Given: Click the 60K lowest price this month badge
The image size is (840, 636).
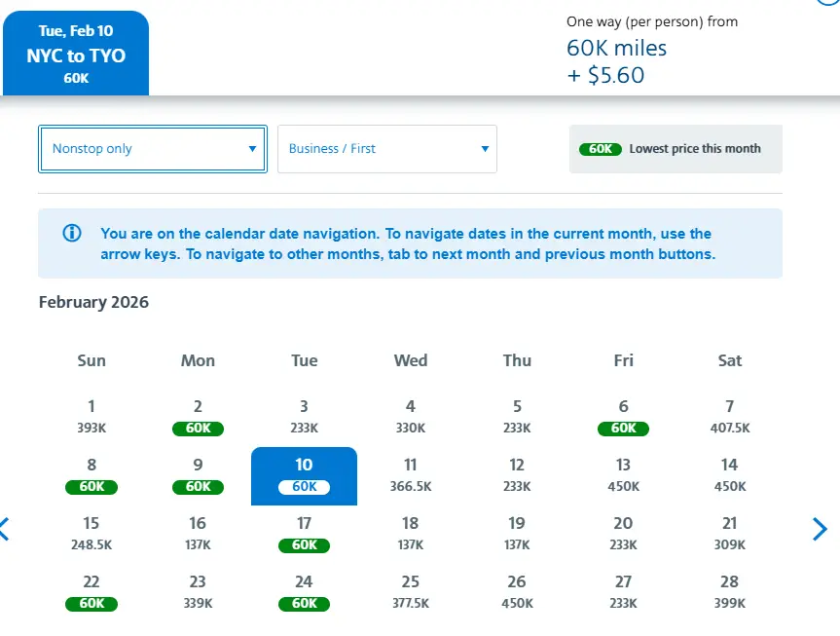Looking at the screenshot, I should coord(601,149).
